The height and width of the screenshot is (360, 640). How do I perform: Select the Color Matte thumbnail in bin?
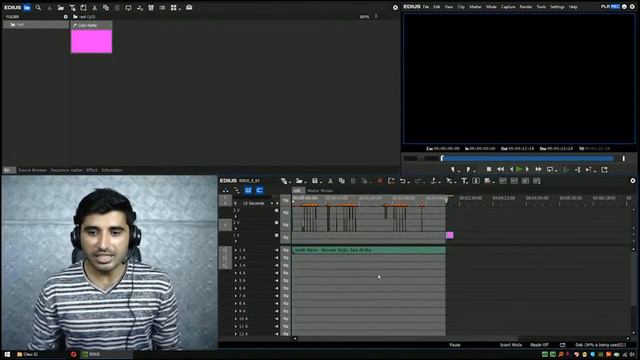coord(91,41)
